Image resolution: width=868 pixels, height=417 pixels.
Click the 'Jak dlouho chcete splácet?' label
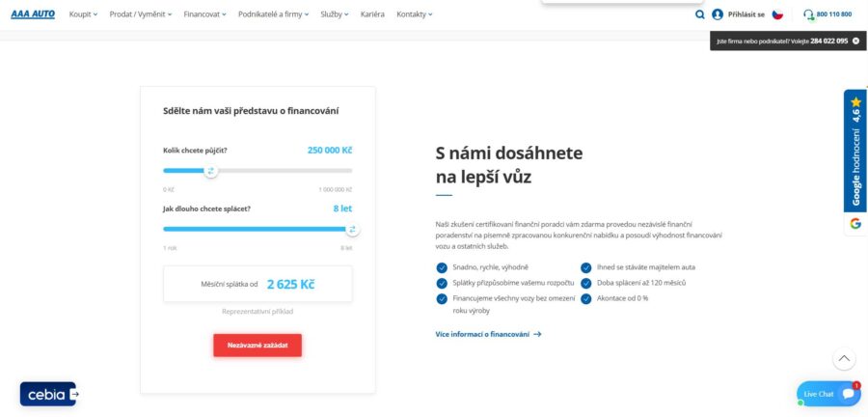click(207, 208)
